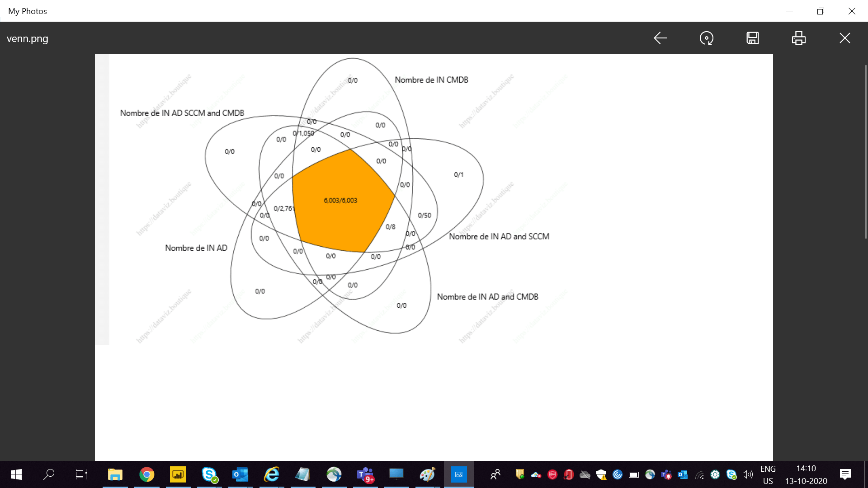The height and width of the screenshot is (488, 868).
Task: Launch Internet Explorer from the taskbar
Action: (x=272, y=474)
